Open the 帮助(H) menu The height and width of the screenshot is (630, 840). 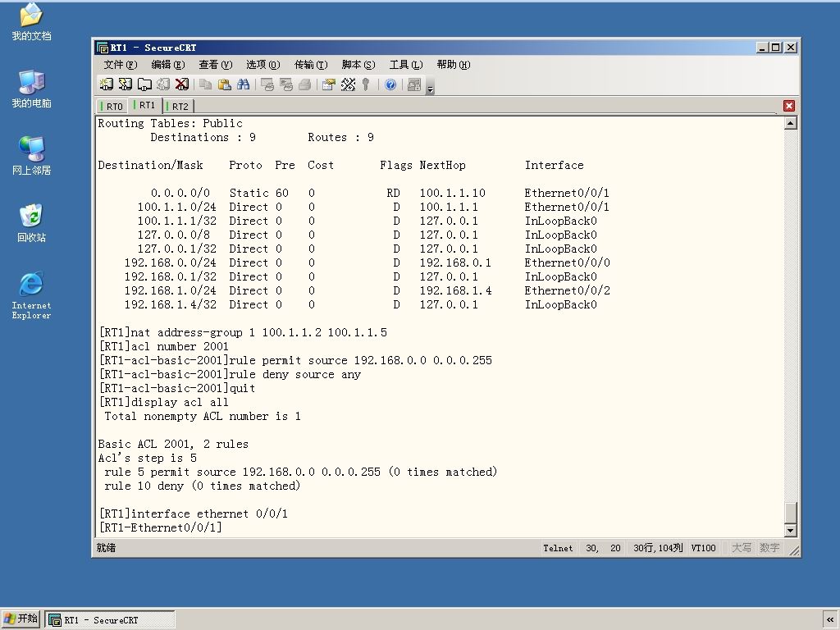[x=453, y=65]
